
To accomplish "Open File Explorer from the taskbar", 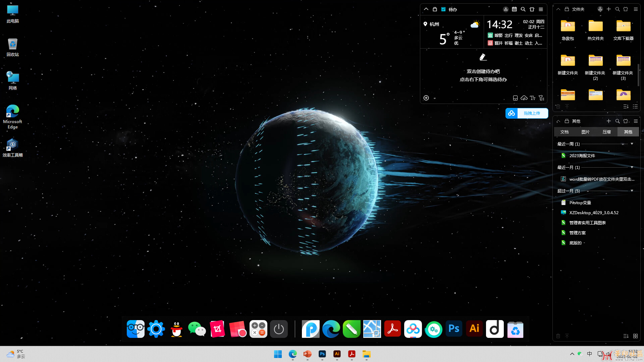I will click(366, 354).
